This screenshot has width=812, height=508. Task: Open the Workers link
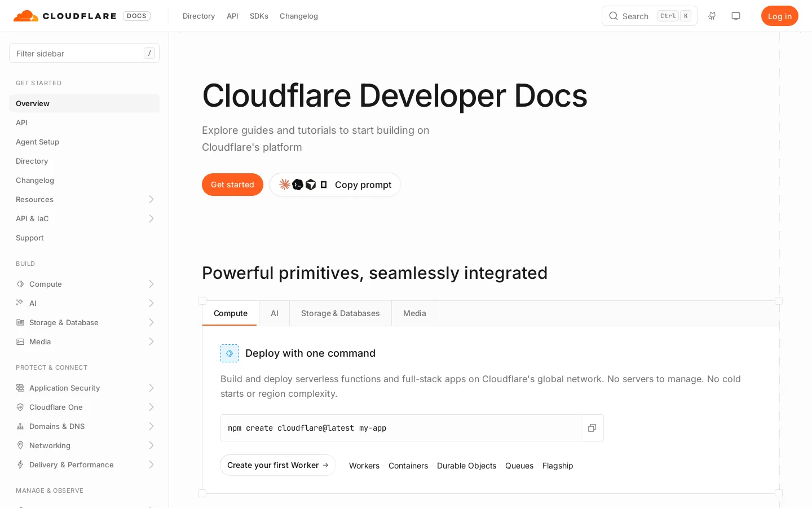pos(364,466)
